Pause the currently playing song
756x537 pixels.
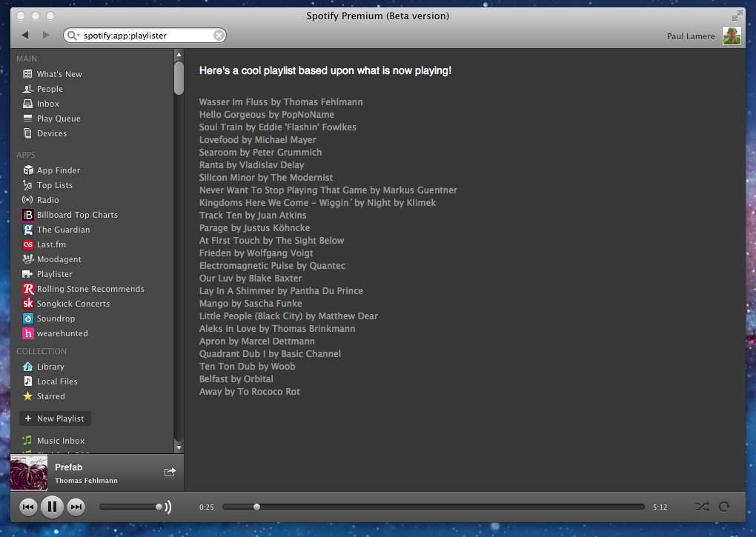(52, 507)
